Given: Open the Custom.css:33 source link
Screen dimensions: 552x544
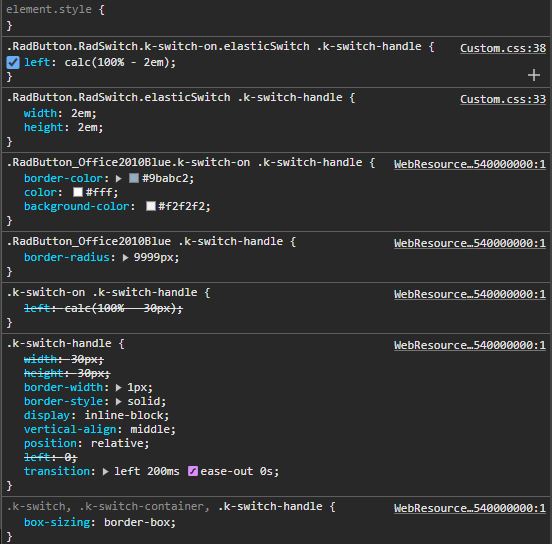Looking at the screenshot, I should point(503,99).
